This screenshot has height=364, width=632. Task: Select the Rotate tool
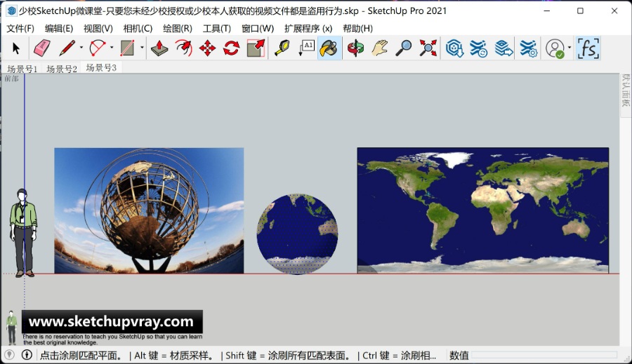click(231, 48)
